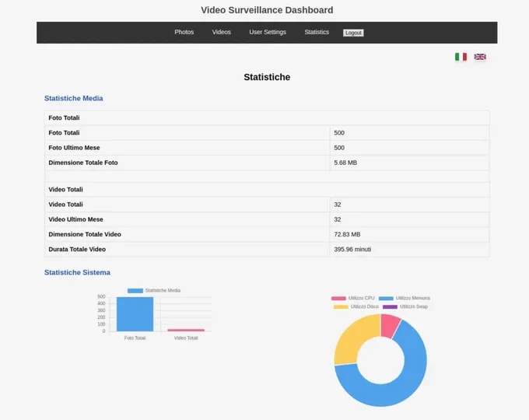The image size is (529, 420).
Task: Click the Logout button
Action: [353, 33]
